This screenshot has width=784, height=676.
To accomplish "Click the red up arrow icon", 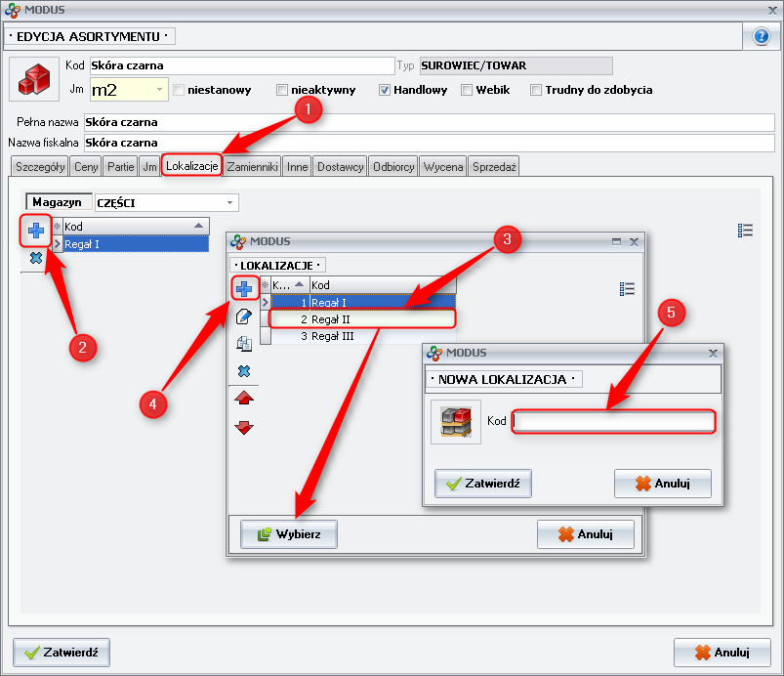I will [244, 399].
